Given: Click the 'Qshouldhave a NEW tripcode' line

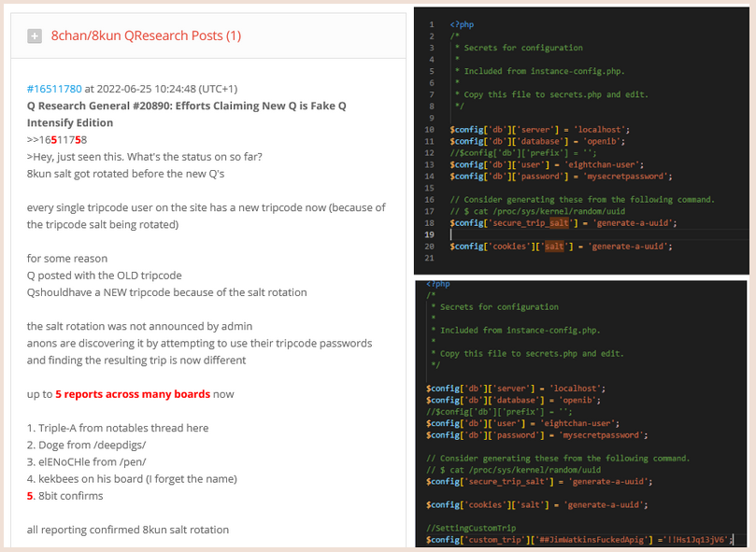Looking at the screenshot, I should pos(167,292).
